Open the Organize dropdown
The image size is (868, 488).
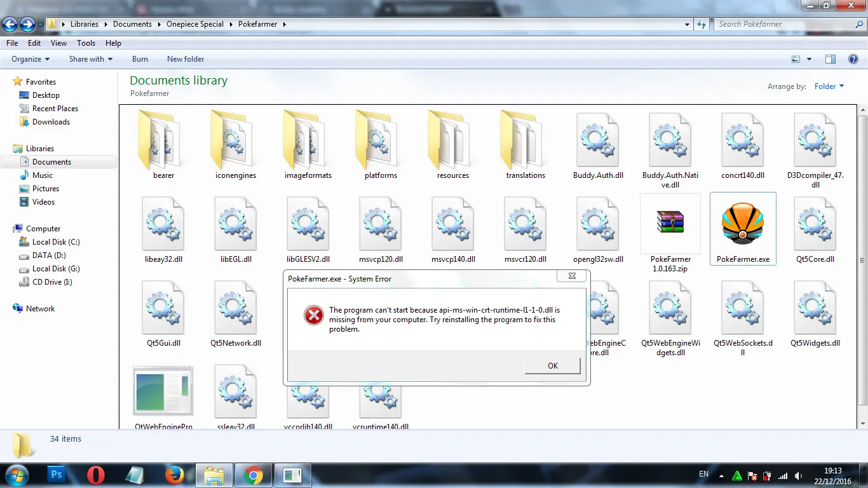31,59
